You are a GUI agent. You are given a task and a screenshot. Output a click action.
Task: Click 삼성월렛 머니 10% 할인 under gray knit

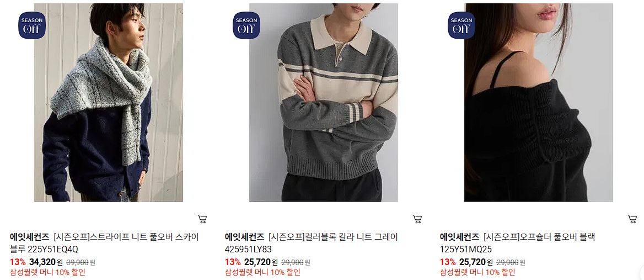(x=263, y=272)
